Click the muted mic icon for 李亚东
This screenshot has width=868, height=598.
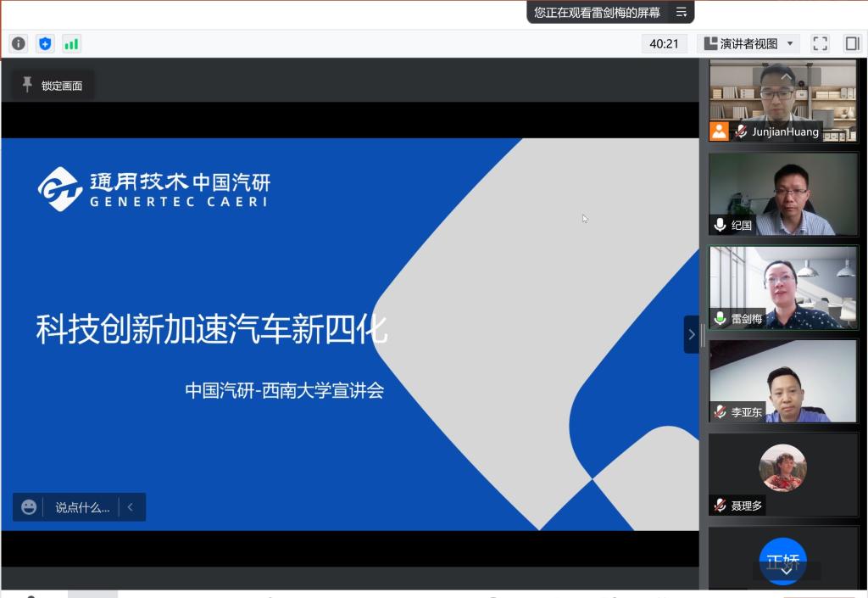pos(720,412)
